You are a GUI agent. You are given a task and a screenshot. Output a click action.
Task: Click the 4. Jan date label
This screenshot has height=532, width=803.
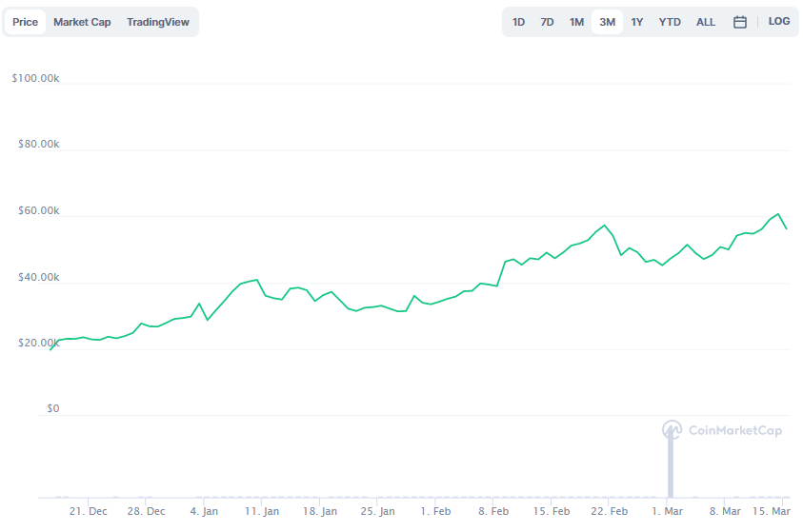coord(204,511)
